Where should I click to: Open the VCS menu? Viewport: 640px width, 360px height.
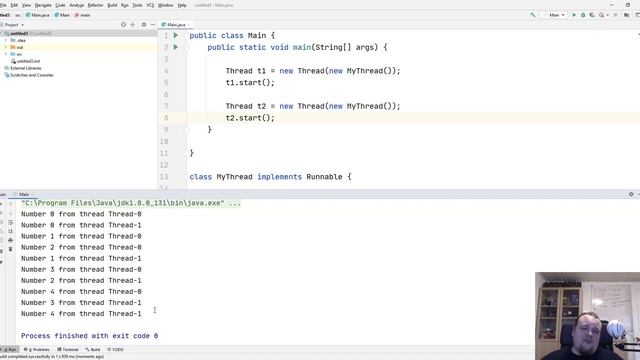(150, 5)
